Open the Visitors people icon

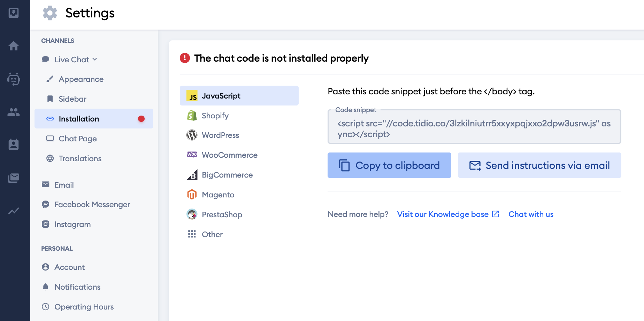point(14,112)
